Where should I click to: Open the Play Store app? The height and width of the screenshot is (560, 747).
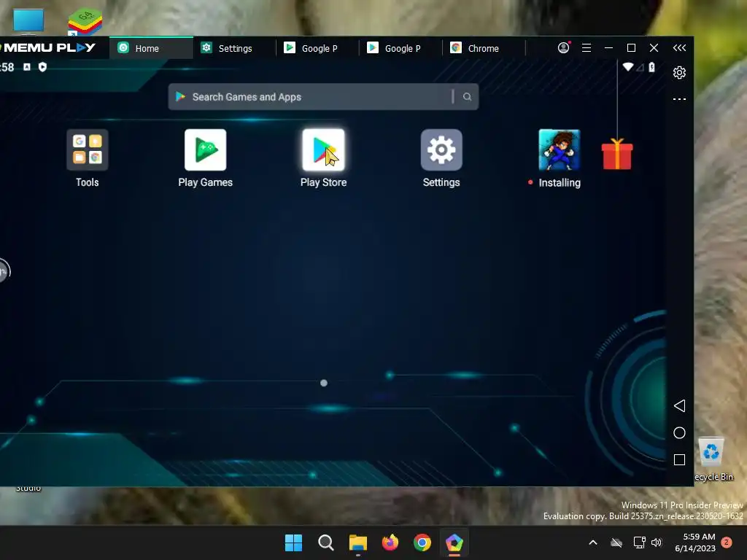(x=323, y=149)
